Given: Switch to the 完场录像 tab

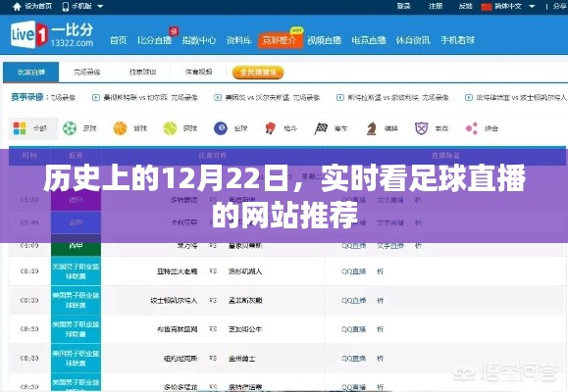Looking at the screenshot, I should point(86,72).
